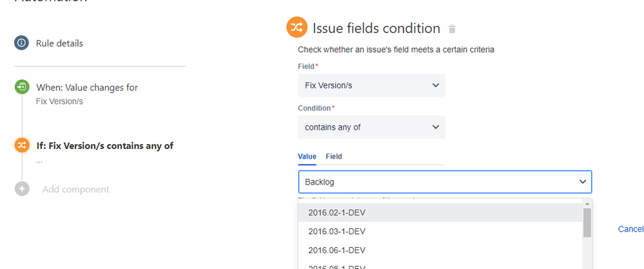This screenshot has width=644, height=269.
Task: Select the When: Value changes for trigger
Action: click(87, 88)
